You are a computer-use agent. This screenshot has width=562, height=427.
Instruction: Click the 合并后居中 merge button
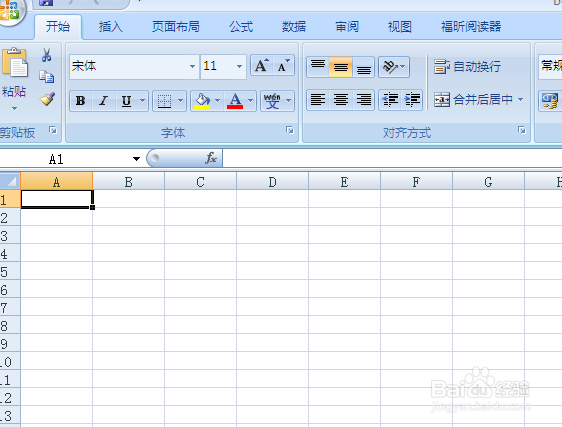(473, 99)
